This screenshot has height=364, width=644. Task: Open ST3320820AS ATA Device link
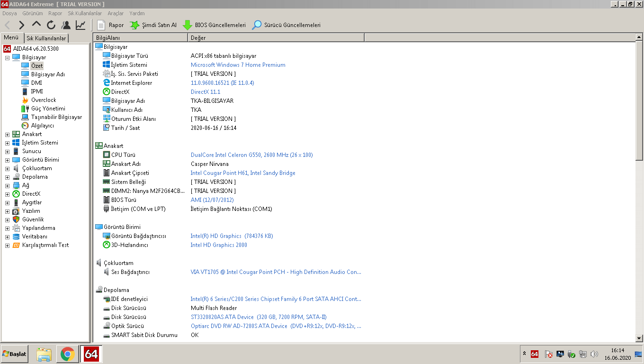click(259, 317)
